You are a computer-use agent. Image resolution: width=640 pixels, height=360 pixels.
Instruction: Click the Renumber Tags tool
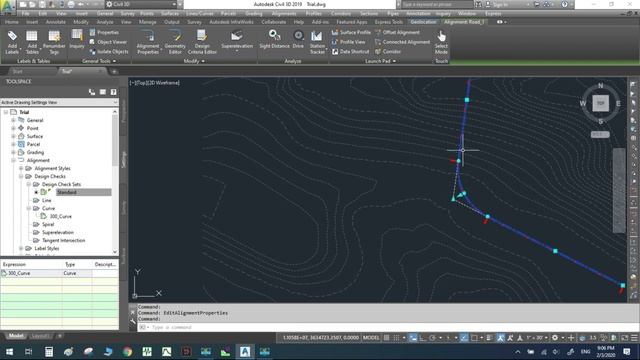(54, 42)
